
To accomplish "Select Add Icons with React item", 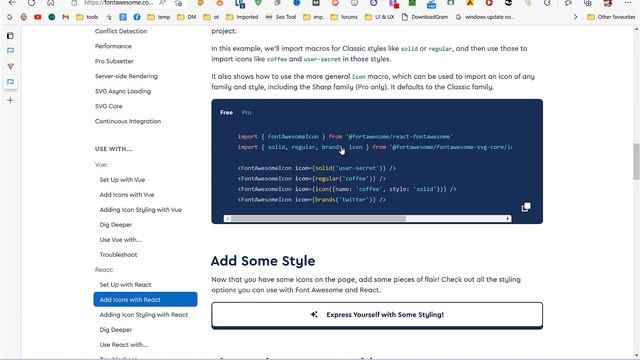I will click(145, 299).
